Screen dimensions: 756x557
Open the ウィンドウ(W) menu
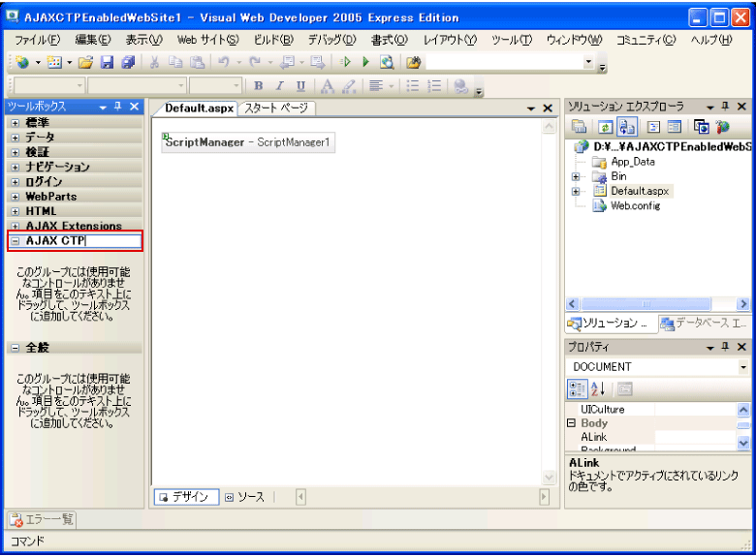(574, 40)
